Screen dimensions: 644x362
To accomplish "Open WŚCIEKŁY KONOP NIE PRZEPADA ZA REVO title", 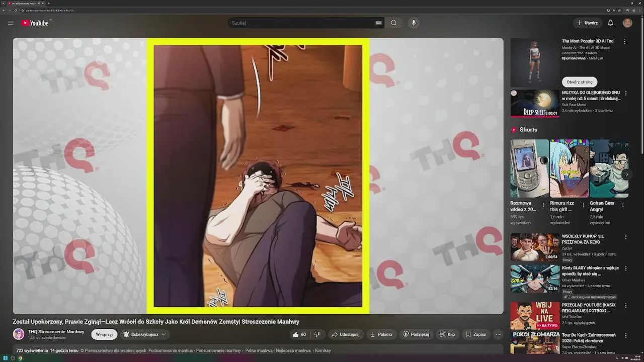I will point(583,239).
